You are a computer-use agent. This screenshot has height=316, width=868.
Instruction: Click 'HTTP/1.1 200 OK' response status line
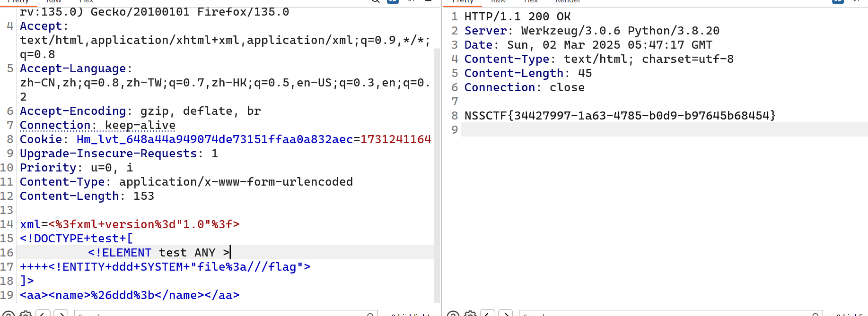pos(517,17)
